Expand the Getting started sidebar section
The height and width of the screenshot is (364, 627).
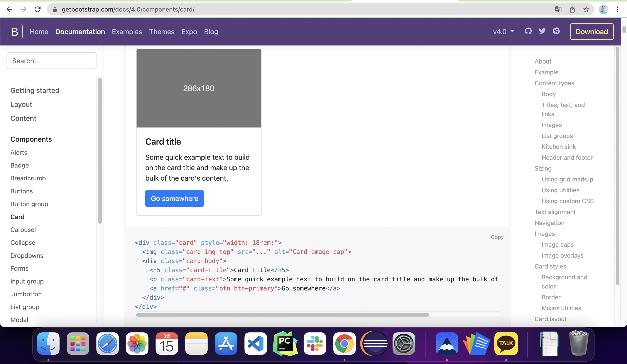(x=35, y=90)
